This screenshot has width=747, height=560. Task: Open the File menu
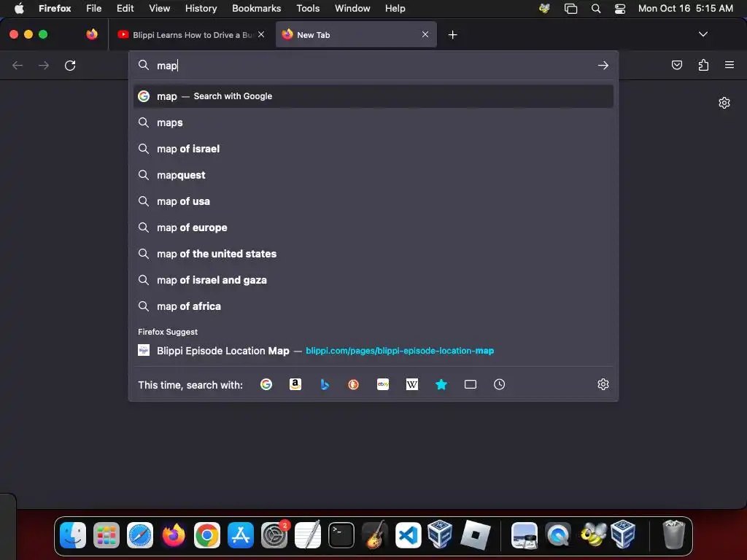[x=94, y=8]
